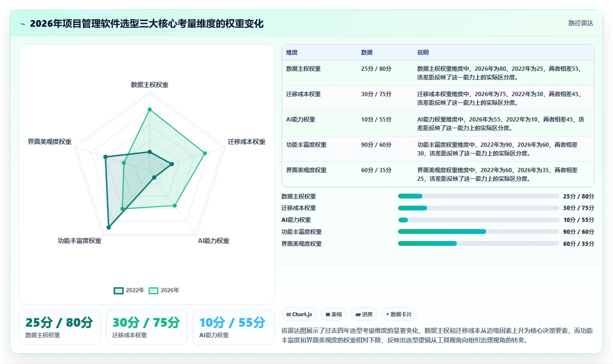
Task: Select the Chart.js tag
Action: 299,314
